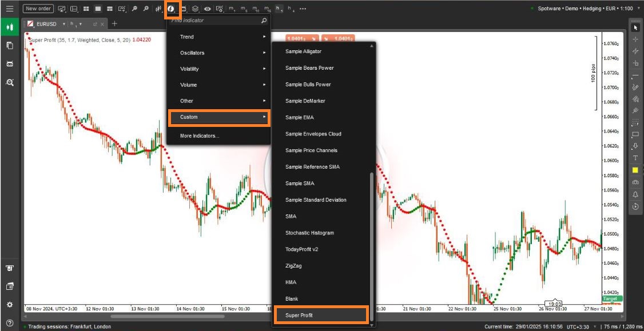Click the yellow color swatch
The image size is (644, 331).
click(x=635, y=170)
